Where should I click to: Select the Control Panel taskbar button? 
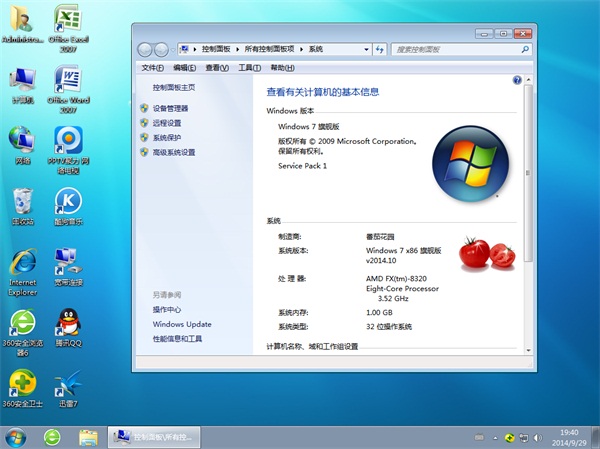click(x=154, y=437)
